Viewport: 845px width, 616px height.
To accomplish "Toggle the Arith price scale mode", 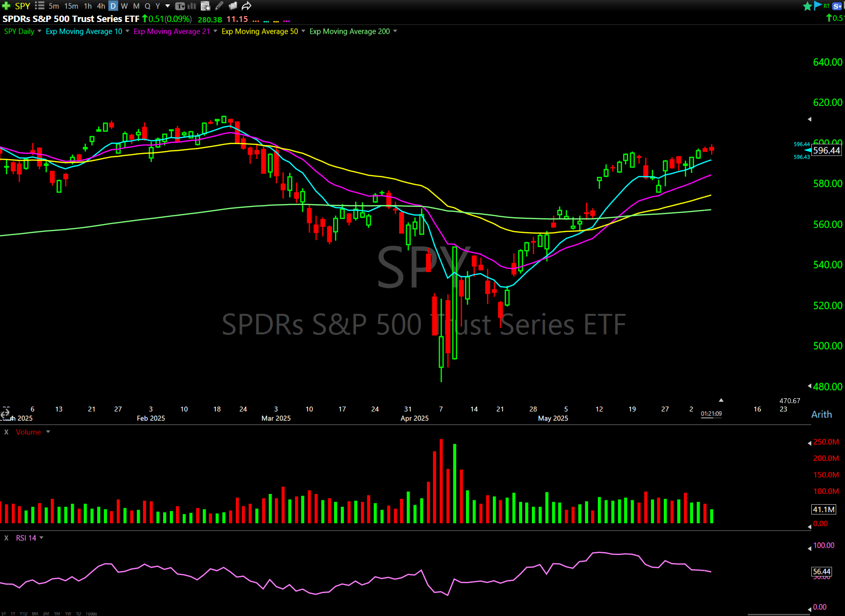I will point(822,414).
